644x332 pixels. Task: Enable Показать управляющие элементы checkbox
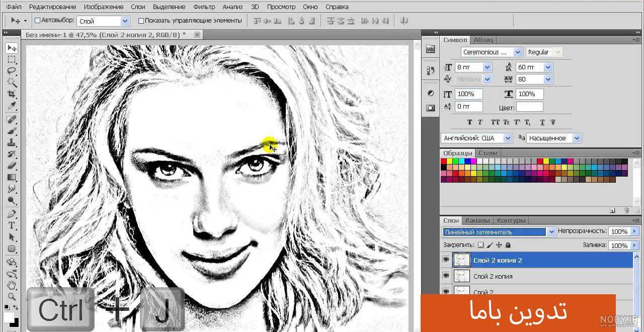click(x=141, y=21)
